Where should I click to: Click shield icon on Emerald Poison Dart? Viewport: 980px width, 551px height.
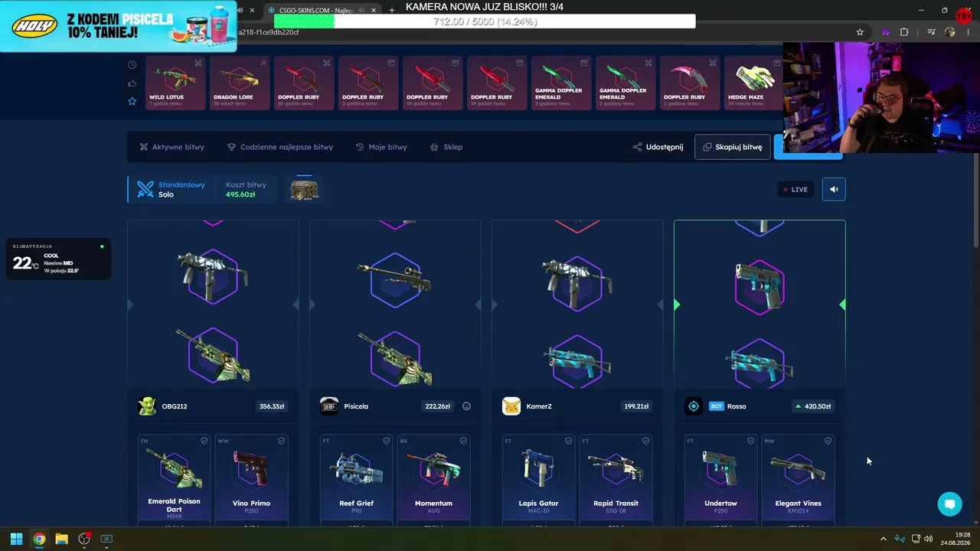coord(204,441)
